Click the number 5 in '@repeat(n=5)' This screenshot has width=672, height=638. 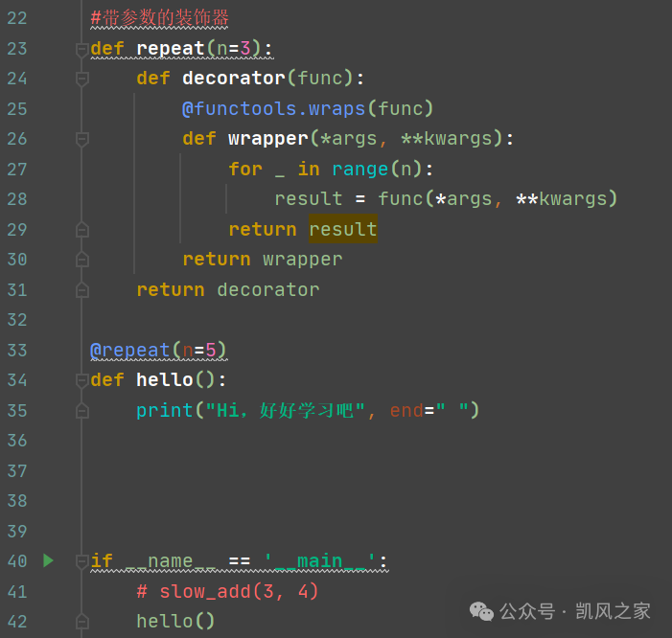click(x=211, y=351)
